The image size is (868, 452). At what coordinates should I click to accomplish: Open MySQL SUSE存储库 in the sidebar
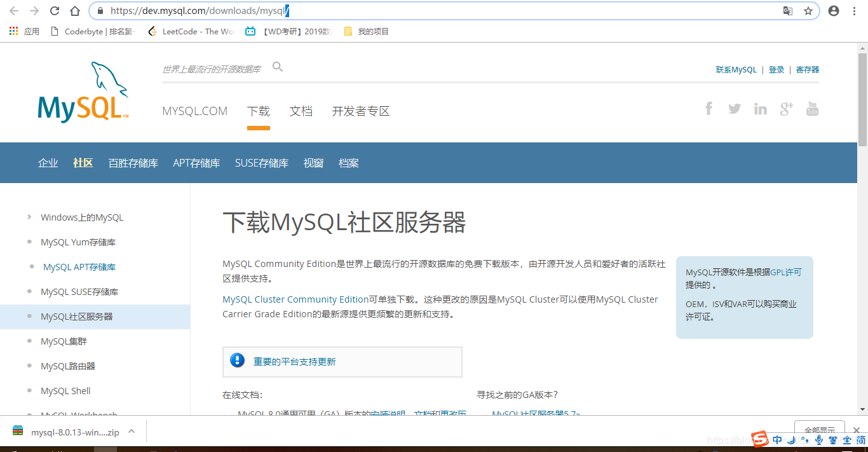(79, 292)
